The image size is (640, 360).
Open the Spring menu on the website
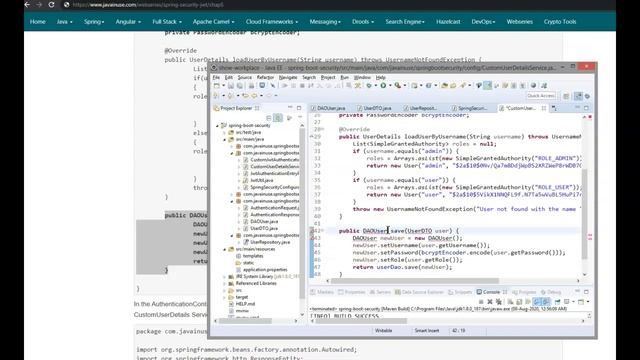[x=94, y=22]
